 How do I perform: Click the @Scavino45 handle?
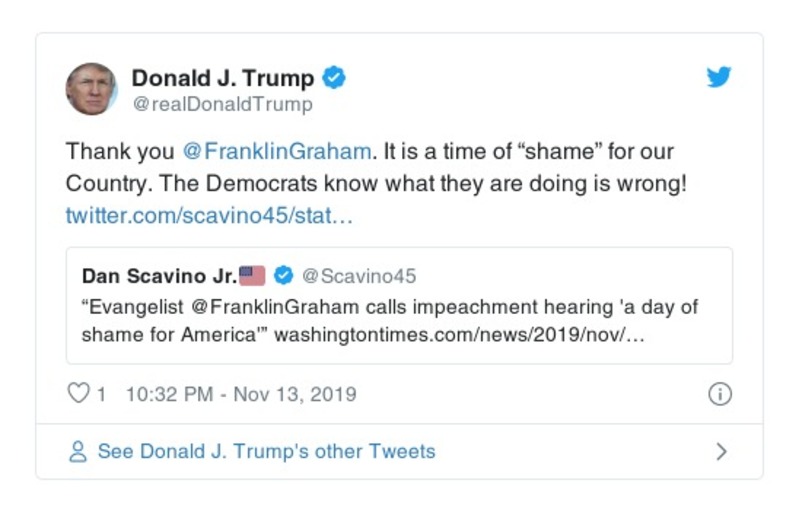359,276
